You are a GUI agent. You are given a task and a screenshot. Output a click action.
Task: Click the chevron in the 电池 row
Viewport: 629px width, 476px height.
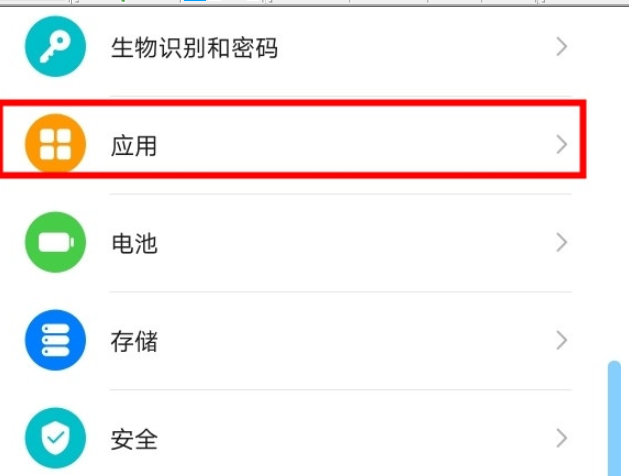tap(561, 242)
